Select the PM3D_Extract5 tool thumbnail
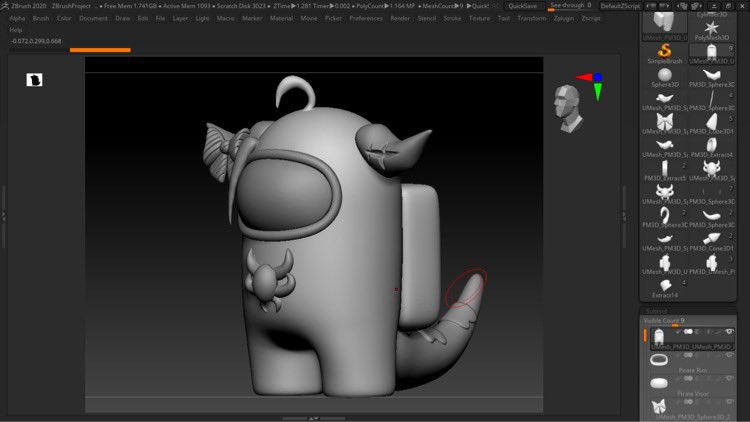Viewport: 750px width, 422px height. 664,168
